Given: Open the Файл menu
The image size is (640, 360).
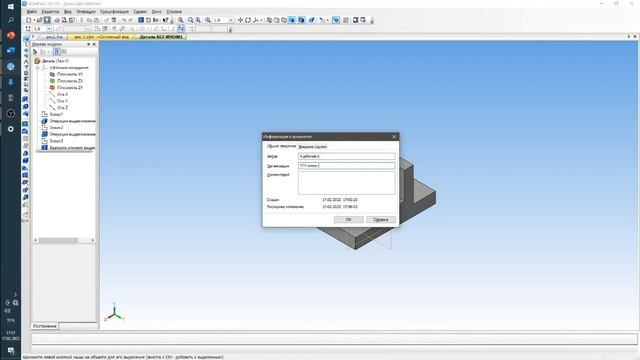Looking at the screenshot, I should coord(31,11).
